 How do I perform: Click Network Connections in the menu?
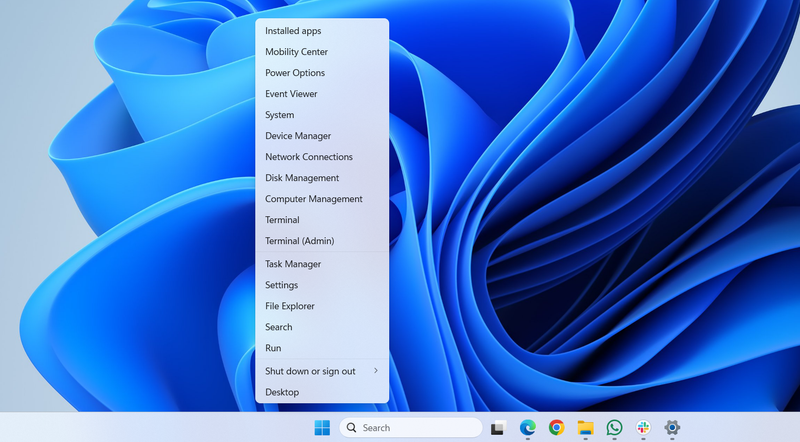[309, 157]
